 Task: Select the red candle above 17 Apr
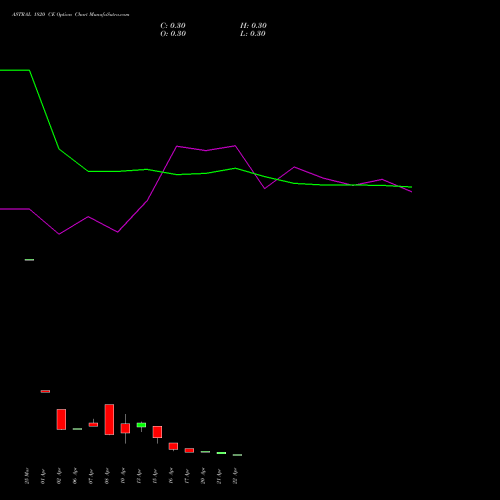tap(189, 450)
